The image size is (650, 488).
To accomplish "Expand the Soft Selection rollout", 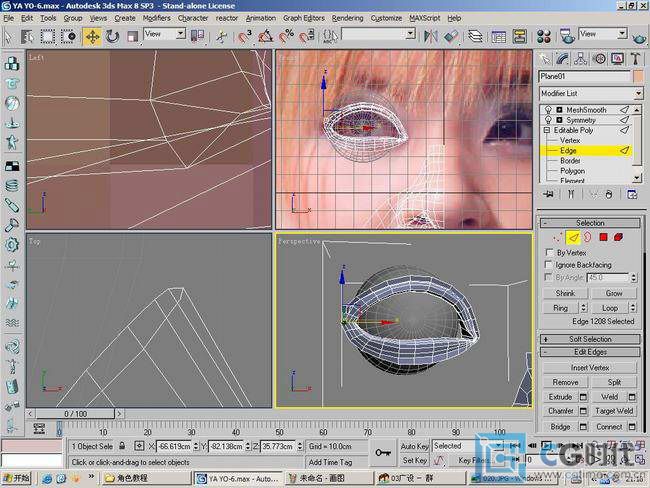I will (x=589, y=339).
